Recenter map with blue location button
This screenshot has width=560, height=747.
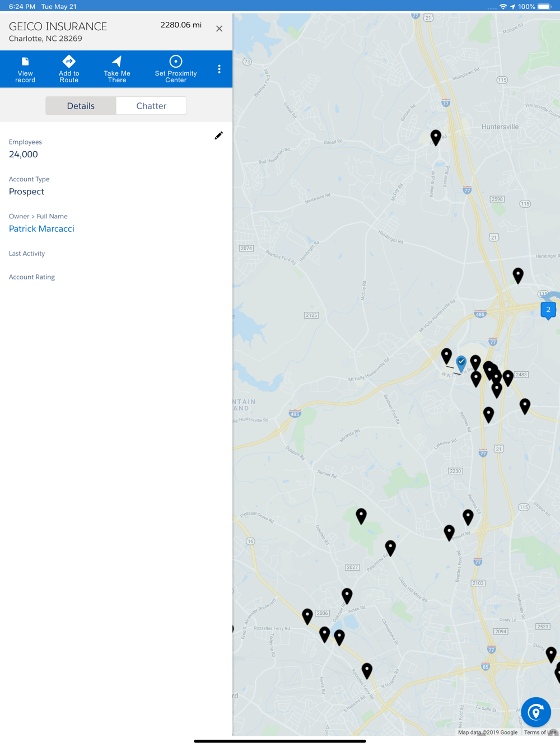click(536, 712)
